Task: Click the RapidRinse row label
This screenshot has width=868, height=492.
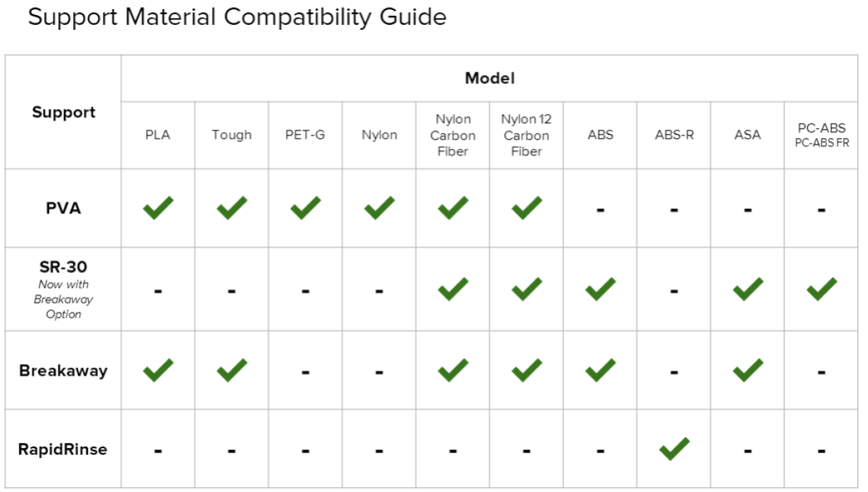Action: click(x=63, y=449)
